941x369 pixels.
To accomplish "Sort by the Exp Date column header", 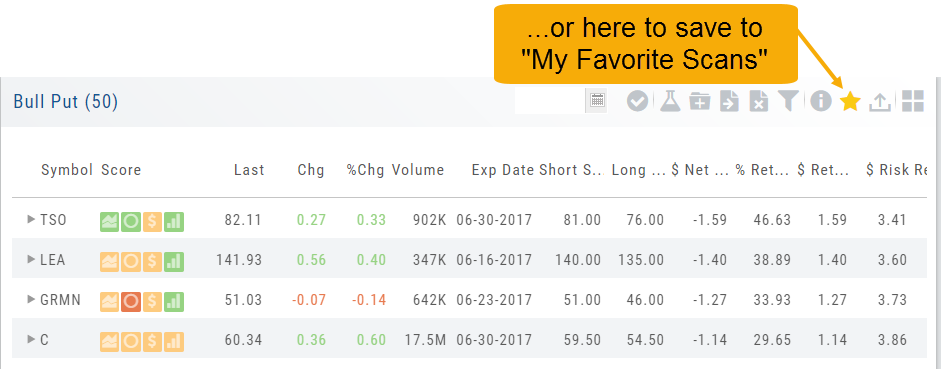I will coord(502,170).
